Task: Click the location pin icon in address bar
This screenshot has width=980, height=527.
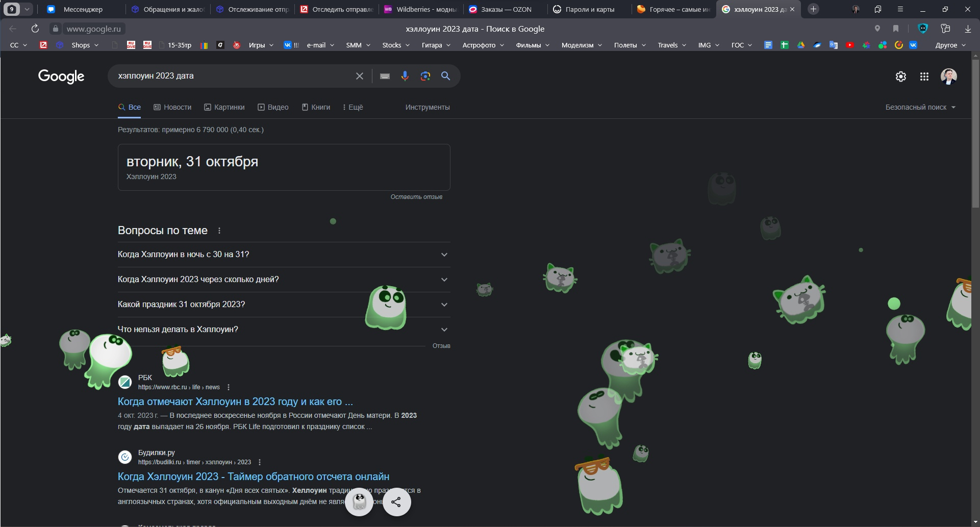Action: [877, 29]
